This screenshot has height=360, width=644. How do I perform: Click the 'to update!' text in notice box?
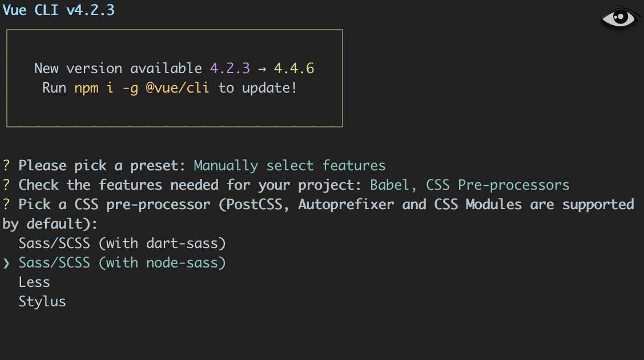coord(257,88)
